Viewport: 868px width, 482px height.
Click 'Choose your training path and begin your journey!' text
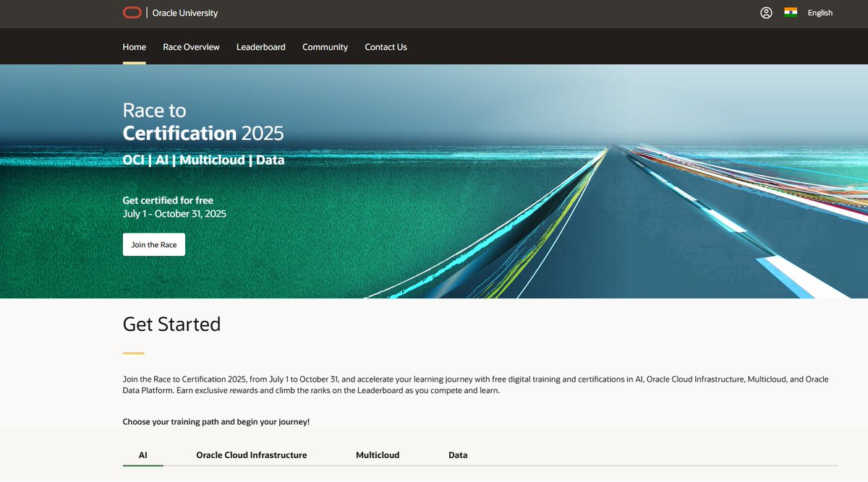coord(216,421)
